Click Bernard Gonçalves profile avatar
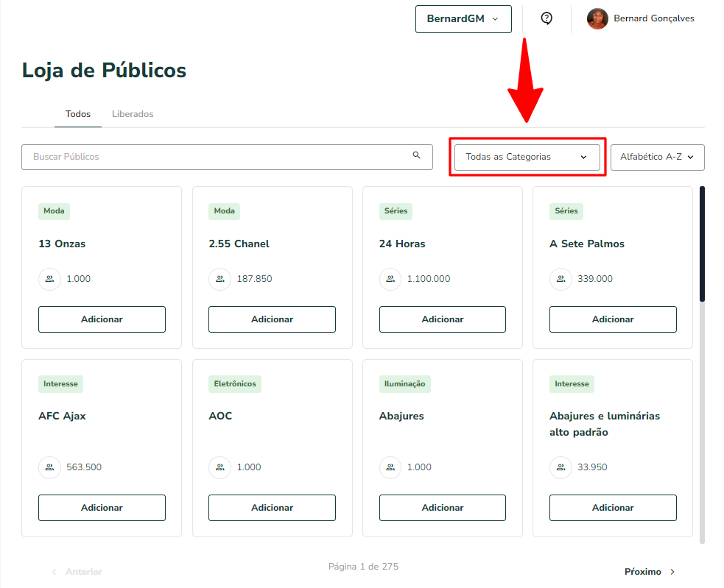The image size is (724, 588). [597, 19]
